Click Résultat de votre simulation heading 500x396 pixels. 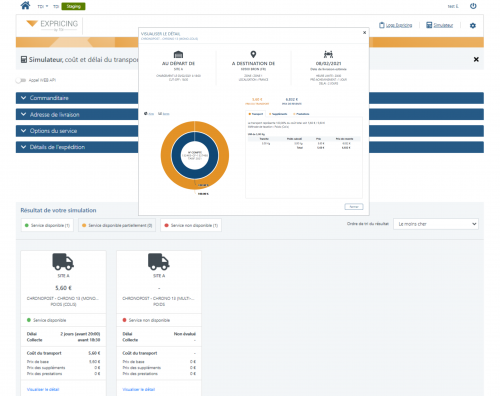click(x=58, y=210)
